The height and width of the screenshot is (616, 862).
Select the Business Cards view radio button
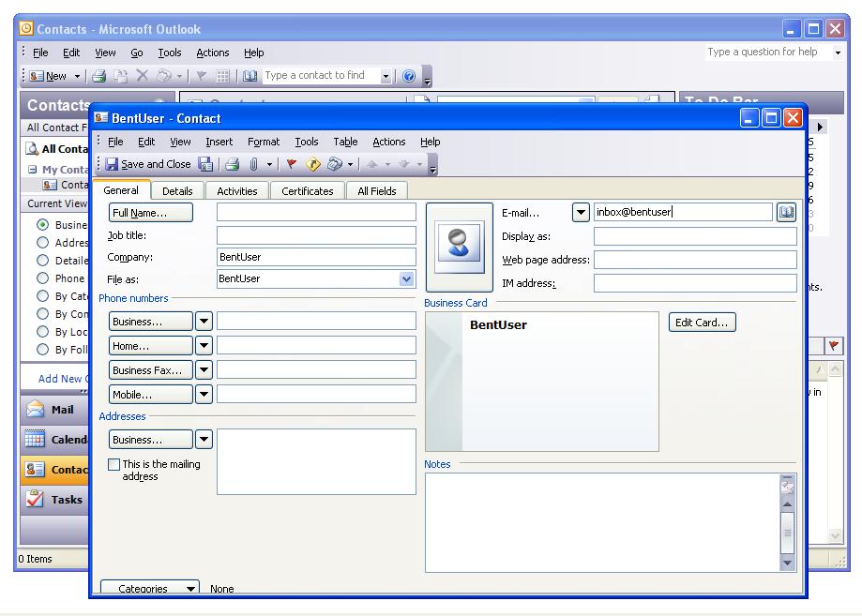(42, 225)
